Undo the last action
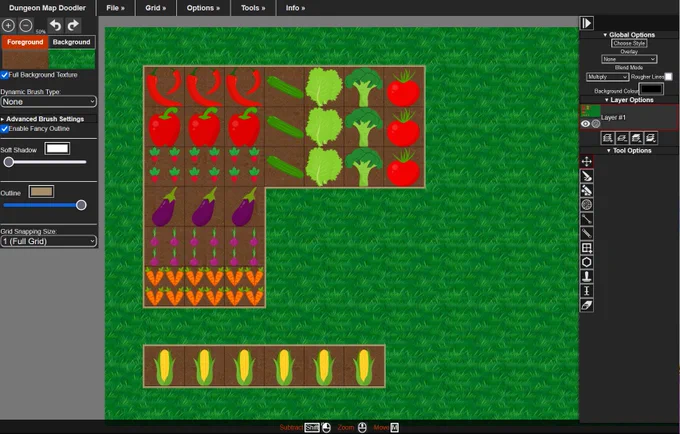The height and width of the screenshot is (434, 680). [56, 25]
